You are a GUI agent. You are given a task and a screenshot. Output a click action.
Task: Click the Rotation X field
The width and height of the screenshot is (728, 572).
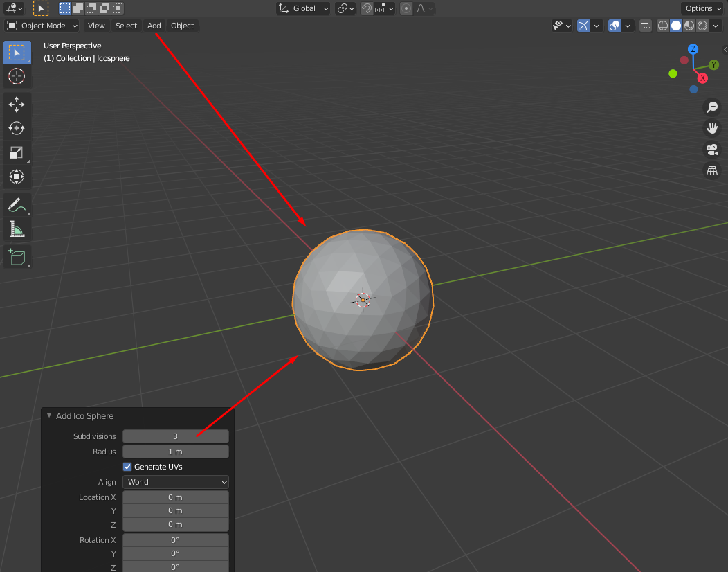(176, 540)
